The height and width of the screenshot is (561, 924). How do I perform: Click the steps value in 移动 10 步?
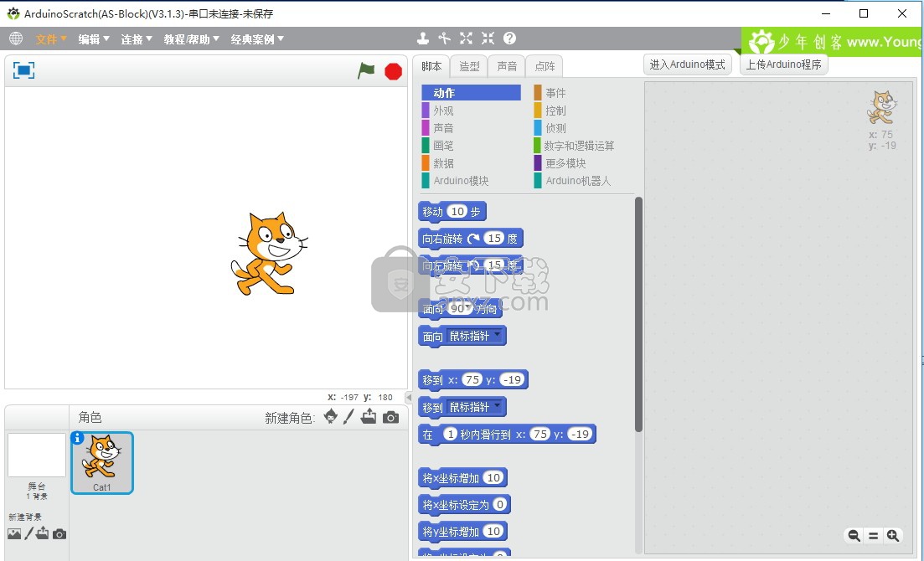pos(457,211)
